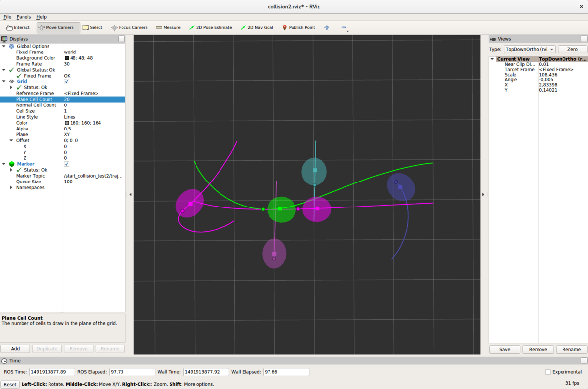
Task: Click the Focus Camera tool
Action: 129,27
